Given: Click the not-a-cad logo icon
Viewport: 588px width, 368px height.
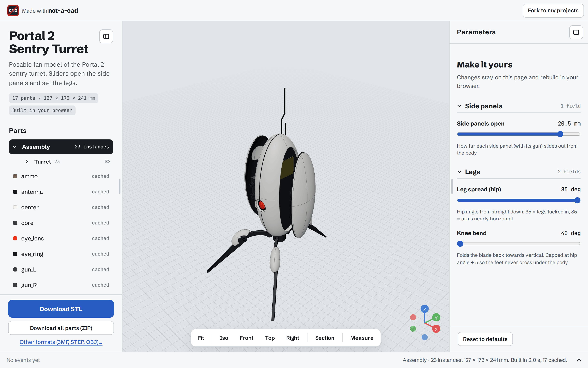Looking at the screenshot, I should pos(13,10).
